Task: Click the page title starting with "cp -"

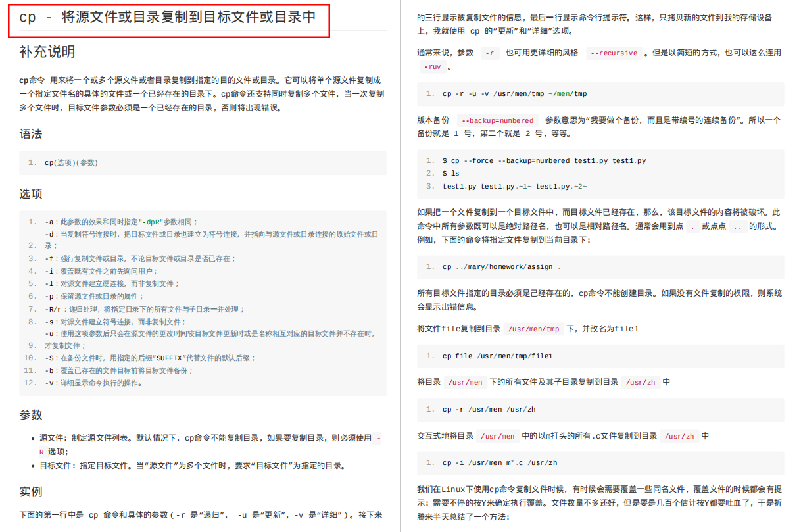Action: click(168, 18)
